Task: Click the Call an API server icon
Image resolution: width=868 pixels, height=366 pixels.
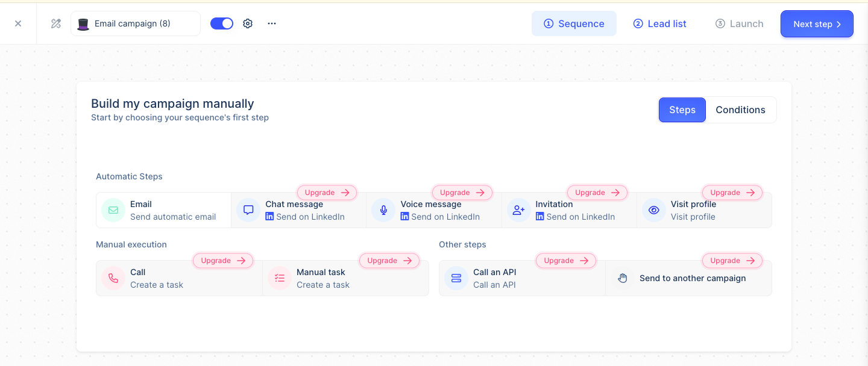Action: tap(456, 278)
